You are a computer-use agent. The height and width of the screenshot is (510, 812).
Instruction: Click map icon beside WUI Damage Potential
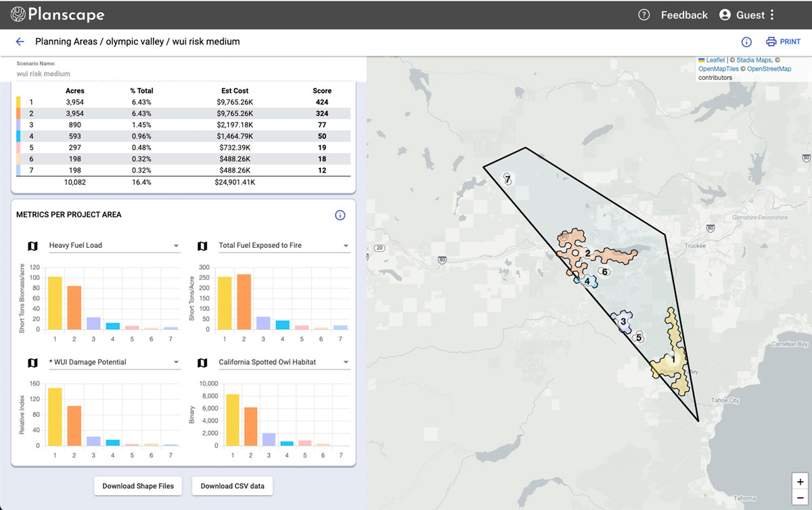pyautogui.click(x=32, y=362)
